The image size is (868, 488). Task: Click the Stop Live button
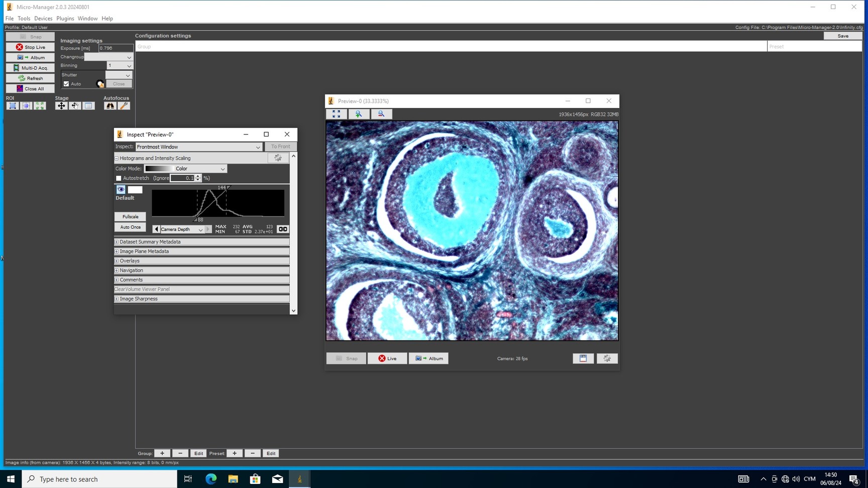pyautogui.click(x=30, y=47)
